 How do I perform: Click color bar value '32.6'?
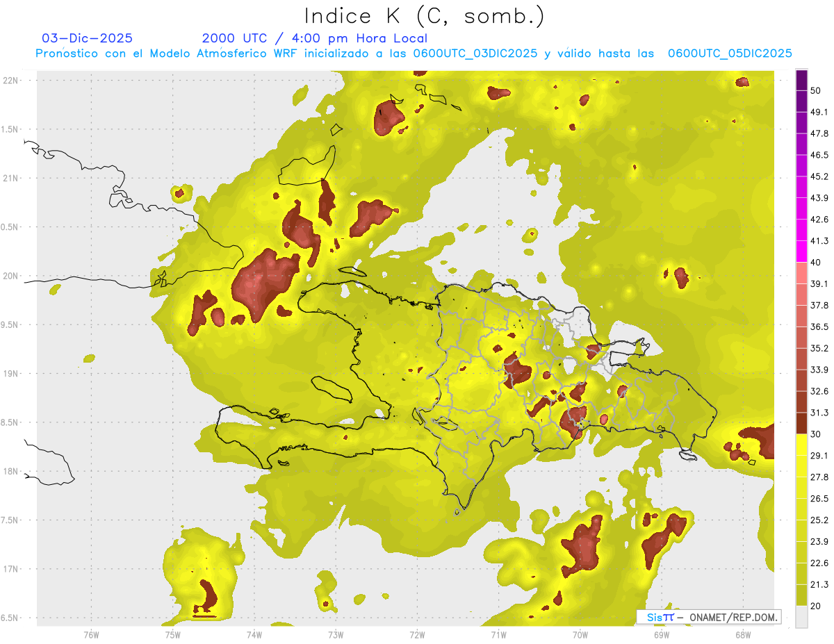click(x=819, y=391)
